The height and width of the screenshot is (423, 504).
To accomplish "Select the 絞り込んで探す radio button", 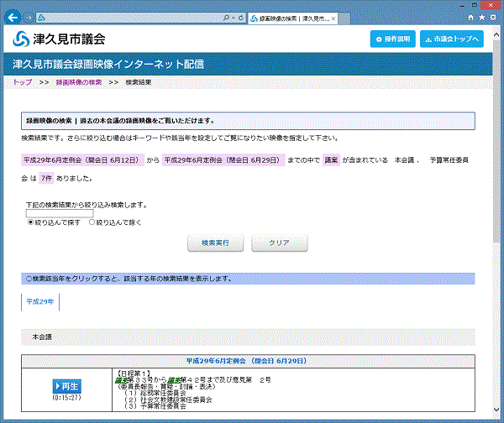I will pyautogui.click(x=30, y=222).
